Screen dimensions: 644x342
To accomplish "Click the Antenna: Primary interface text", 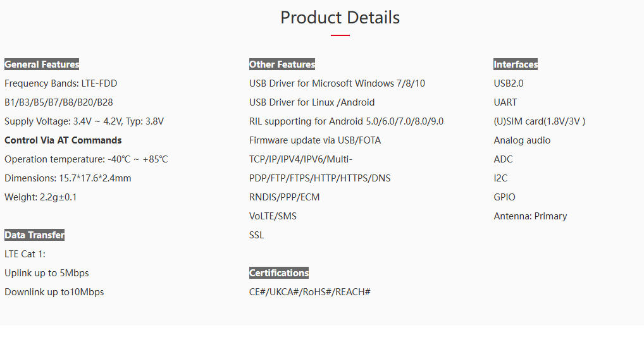I will 530,216.
